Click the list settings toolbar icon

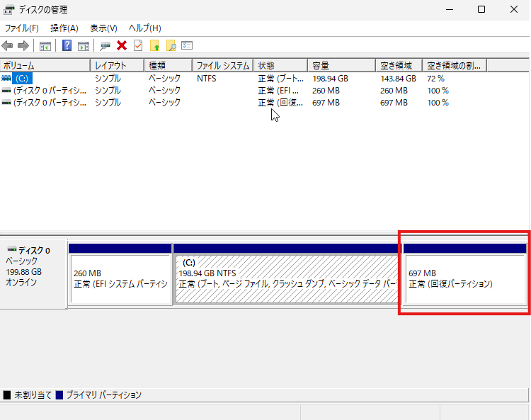click(187, 45)
